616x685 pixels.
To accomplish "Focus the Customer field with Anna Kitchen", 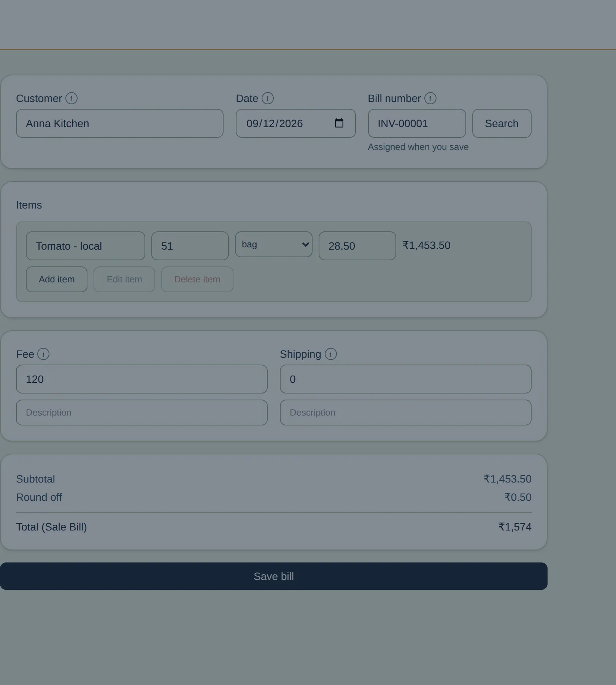I will tap(120, 123).
